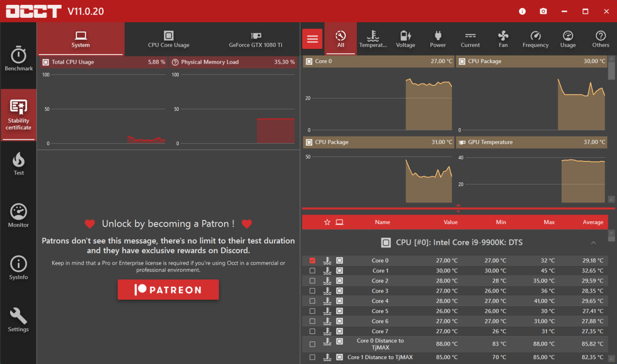
Task: Click the CPU chip icon beside Intel Core i9-9900K
Action: tap(386, 243)
